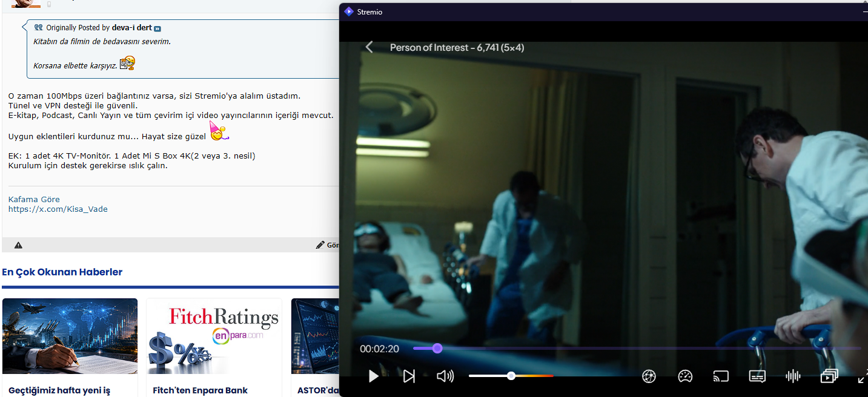
Task: Open the 'Geçtiğimiz hafta yeni iş' headline
Action: [x=59, y=390]
